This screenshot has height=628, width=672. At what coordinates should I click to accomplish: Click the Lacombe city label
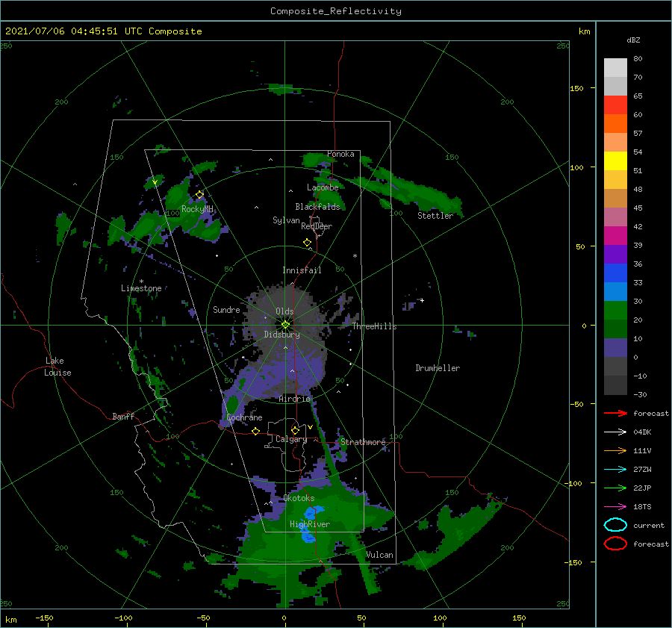(323, 187)
